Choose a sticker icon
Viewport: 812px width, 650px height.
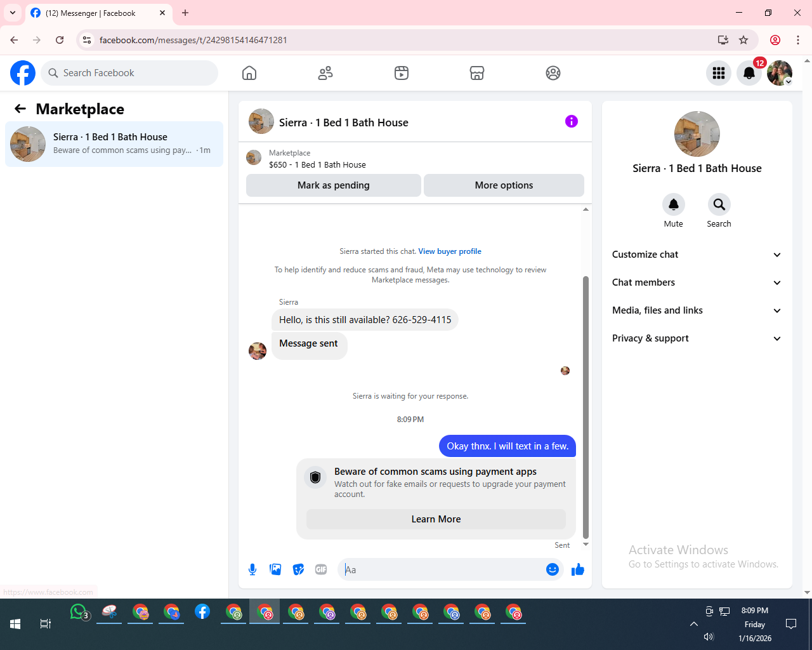pyautogui.click(x=298, y=569)
